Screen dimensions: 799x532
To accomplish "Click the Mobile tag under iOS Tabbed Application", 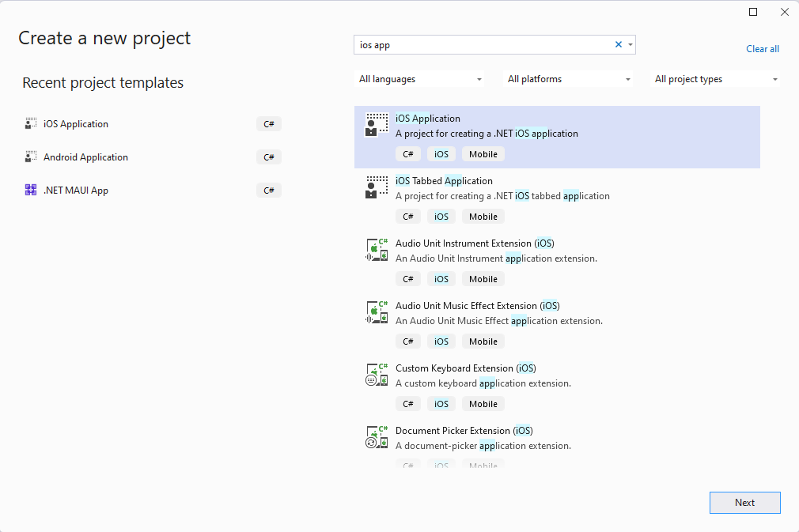I will [x=483, y=217].
